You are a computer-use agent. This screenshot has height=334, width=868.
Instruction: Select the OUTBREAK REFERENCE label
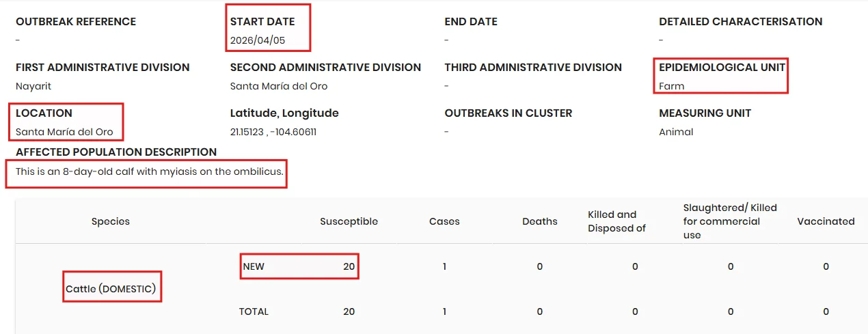pos(76,22)
